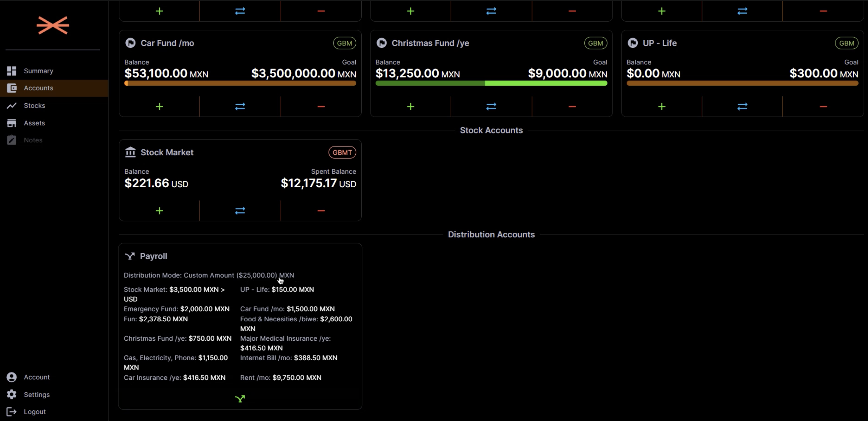Click the GBMT badge on Stock Market
The width and height of the screenshot is (868, 421).
point(342,152)
